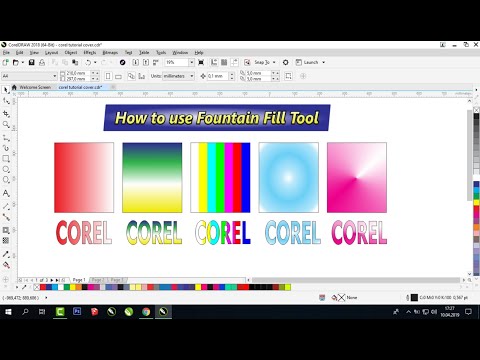Select the Rectangle tool
480x360 pixels.
(x=6, y=159)
